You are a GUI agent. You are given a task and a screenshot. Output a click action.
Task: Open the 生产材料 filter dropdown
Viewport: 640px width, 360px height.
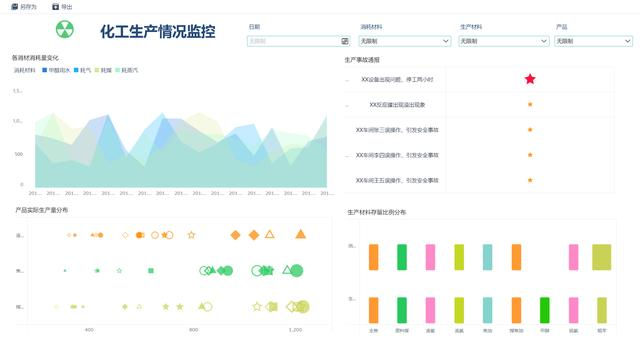[x=503, y=41]
